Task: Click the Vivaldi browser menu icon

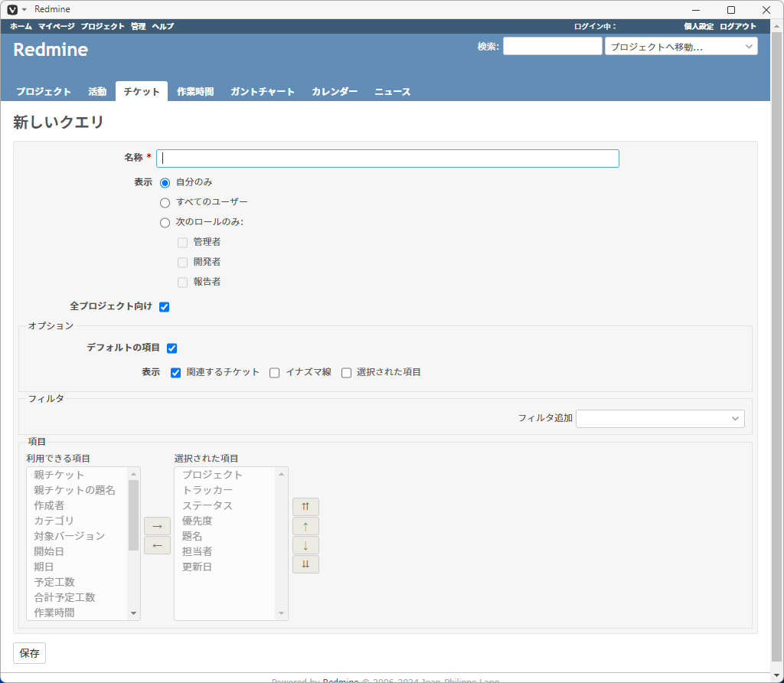Action: (x=12, y=9)
